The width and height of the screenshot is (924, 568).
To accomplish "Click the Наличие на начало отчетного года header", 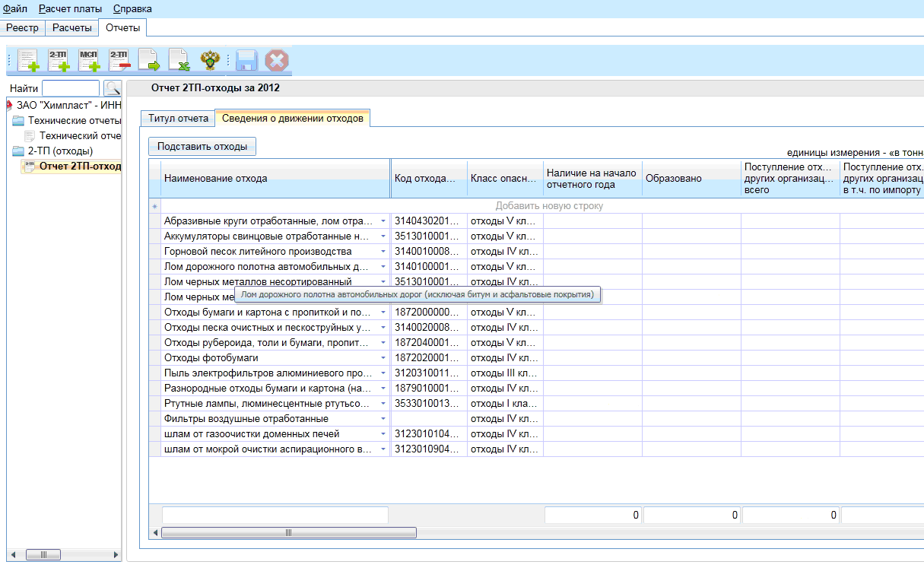I will point(592,179).
